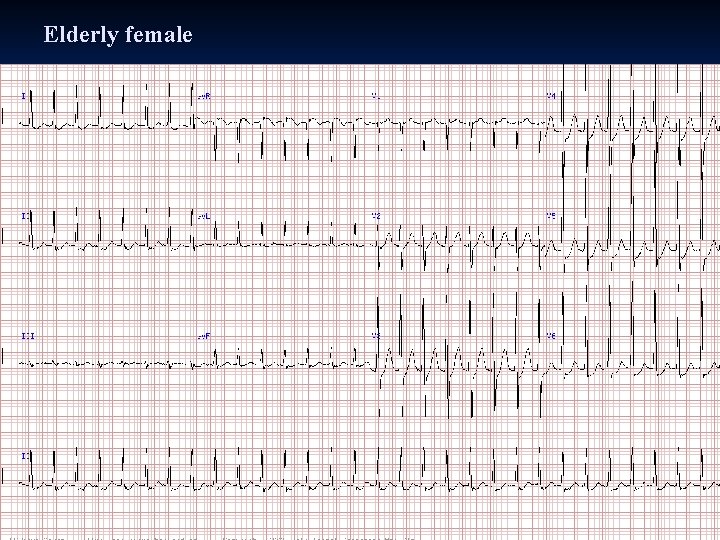
Task: Select the aVR lead label
Action: pyautogui.click(x=204, y=96)
